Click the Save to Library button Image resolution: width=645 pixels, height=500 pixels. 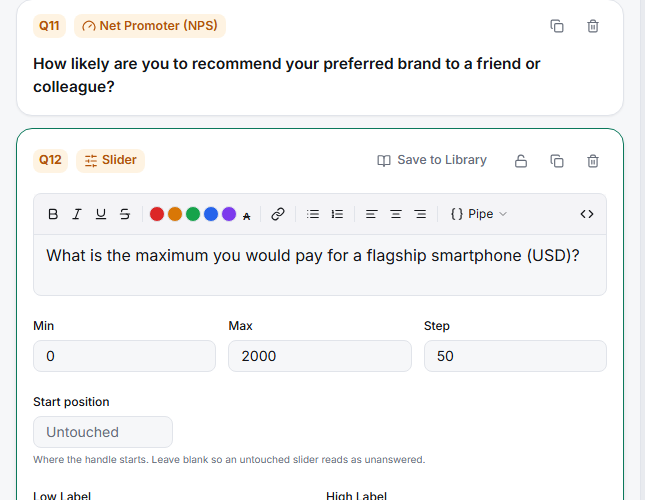coord(432,160)
